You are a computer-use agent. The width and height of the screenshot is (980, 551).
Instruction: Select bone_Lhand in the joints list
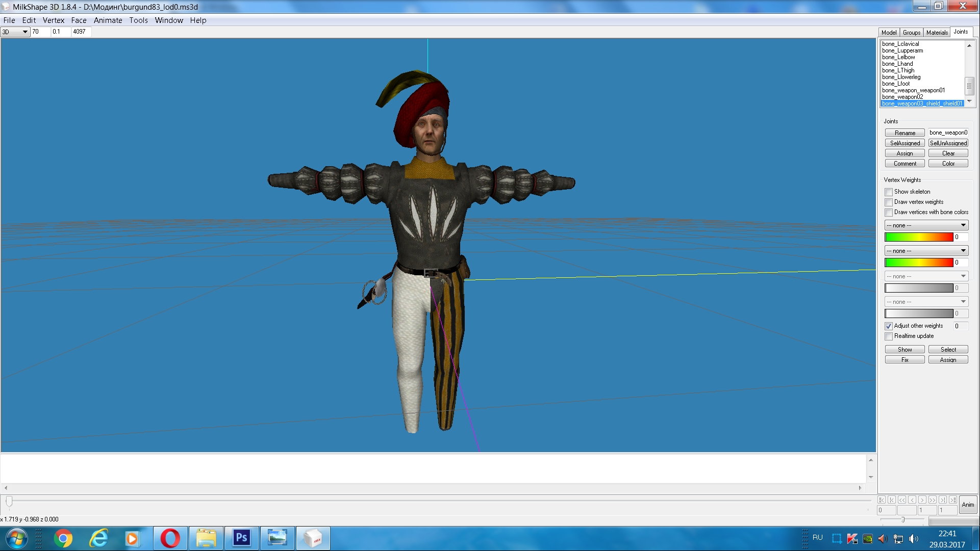click(x=897, y=64)
